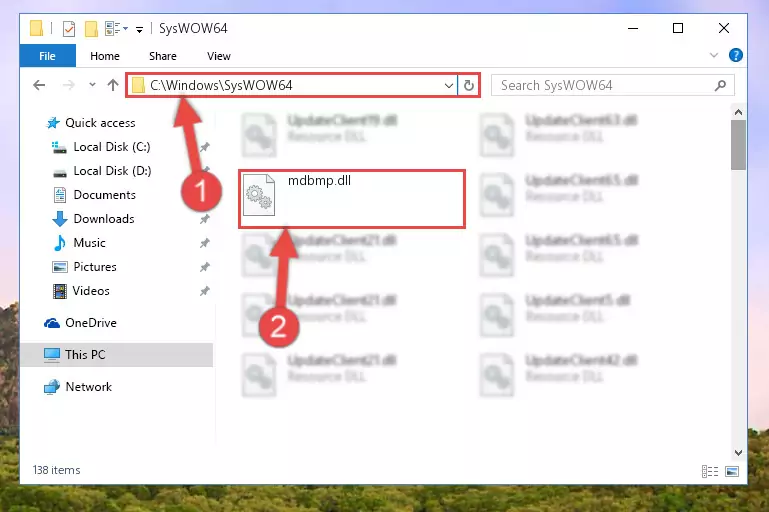The image size is (769, 512).
Task: Open Explorer help question mark
Action: pyautogui.click(x=735, y=55)
